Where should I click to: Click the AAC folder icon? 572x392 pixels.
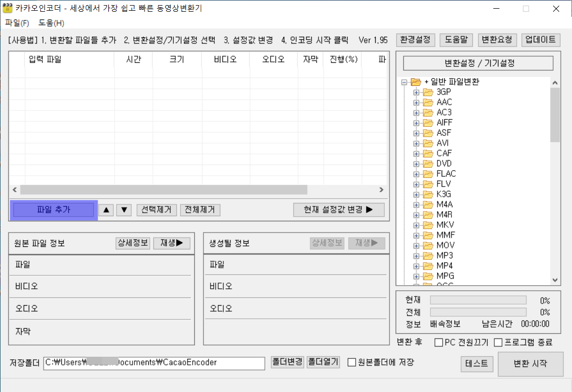coord(428,102)
